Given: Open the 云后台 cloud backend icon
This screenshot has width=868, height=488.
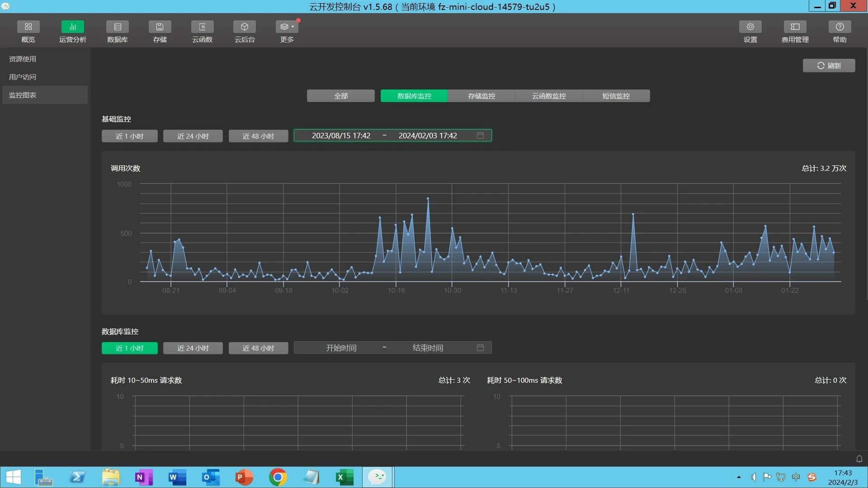Looking at the screenshot, I should [245, 27].
